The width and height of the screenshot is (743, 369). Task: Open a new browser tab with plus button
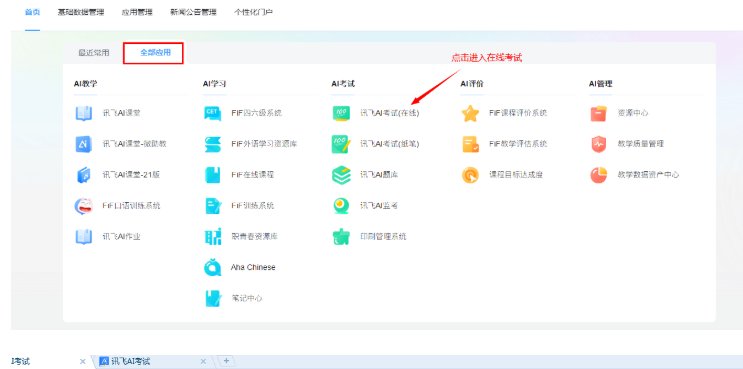tap(227, 361)
